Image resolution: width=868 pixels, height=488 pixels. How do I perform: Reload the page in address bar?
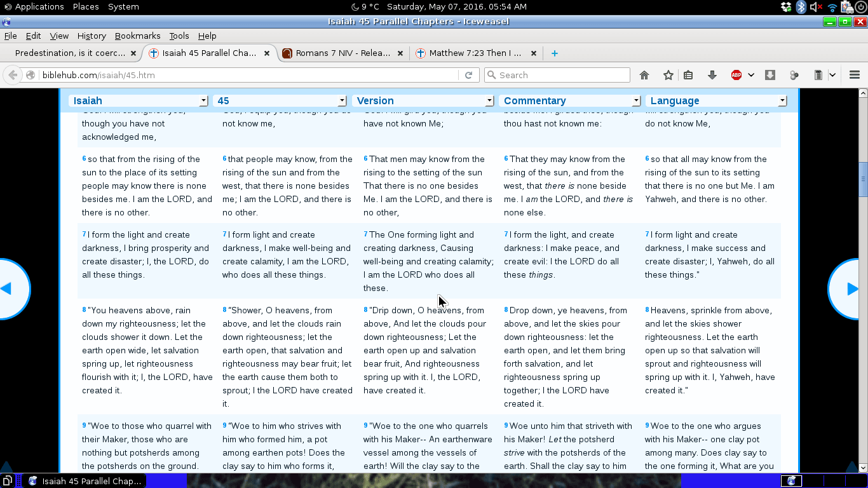(x=468, y=75)
